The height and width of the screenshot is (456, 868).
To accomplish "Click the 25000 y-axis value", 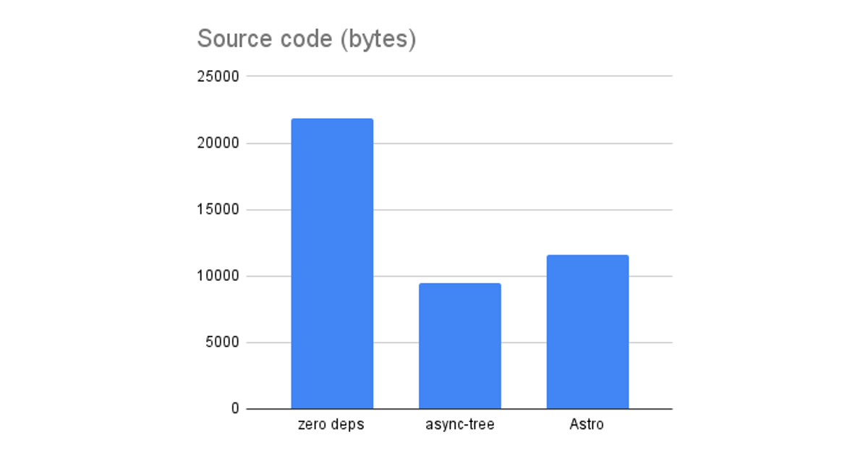I will (218, 77).
